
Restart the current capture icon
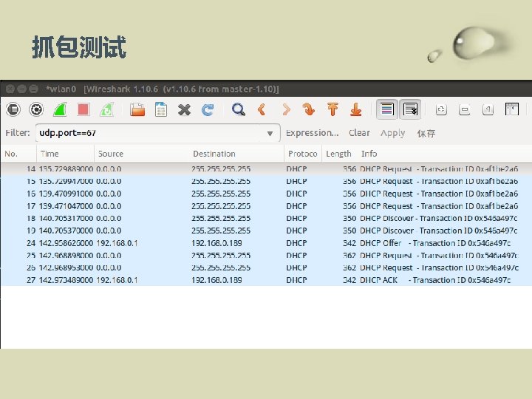tap(106, 109)
